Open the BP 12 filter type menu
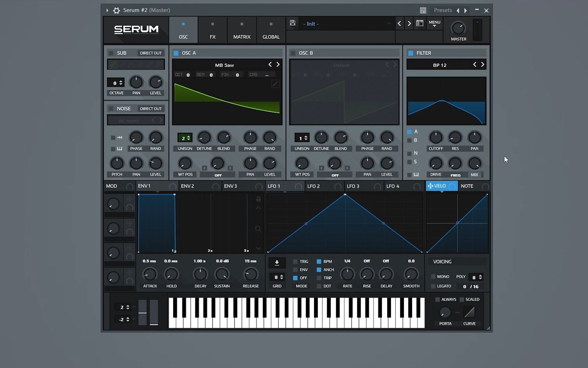 (x=440, y=65)
